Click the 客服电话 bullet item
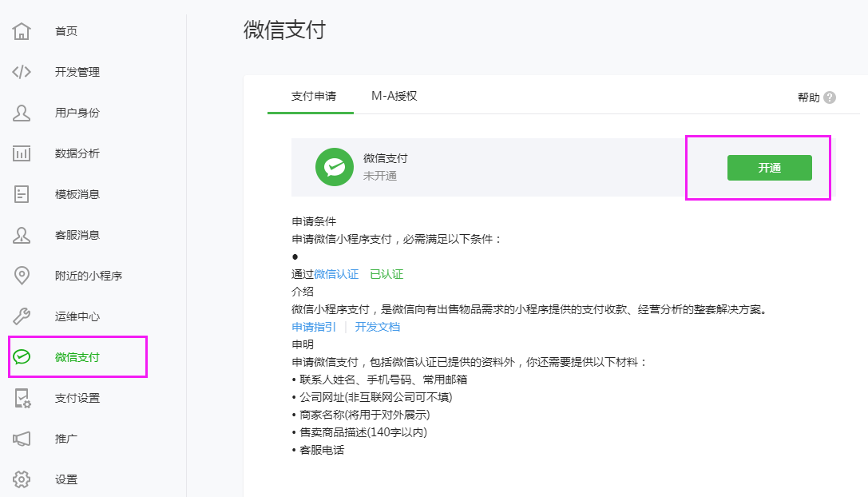 (x=322, y=450)
